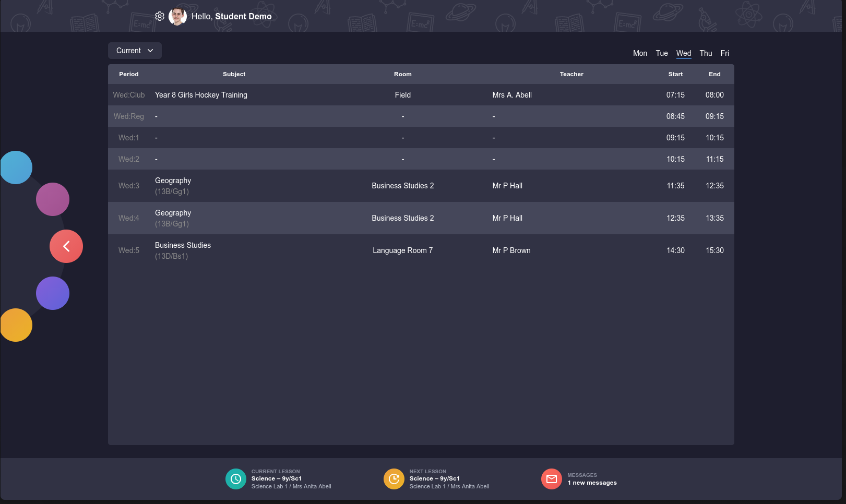This screenshot has width=846, height=504.
Task: Switch to Tue timetable tab
Action: (x=662, y=53)
